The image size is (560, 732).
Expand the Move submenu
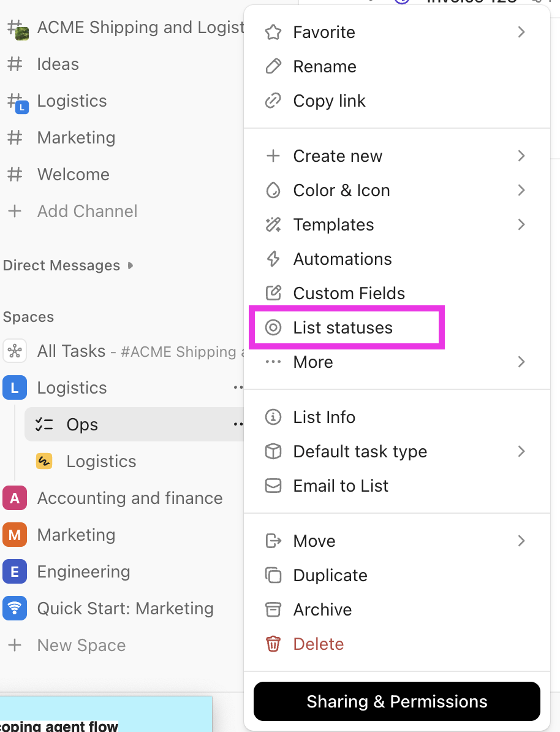(521, 541)
